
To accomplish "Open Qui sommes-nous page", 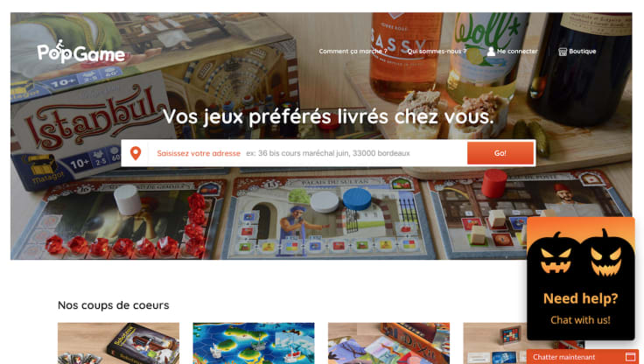I will [x=437, y=52].
